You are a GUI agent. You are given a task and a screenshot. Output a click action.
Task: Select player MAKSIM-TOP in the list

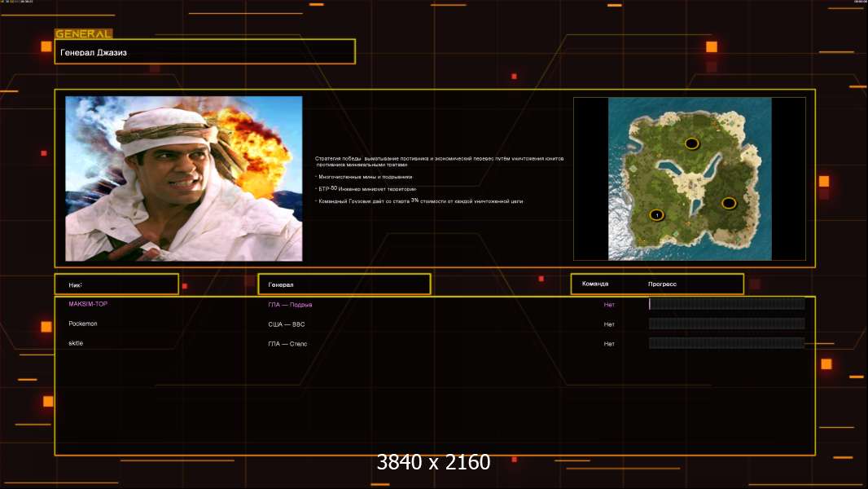point(88,304)
